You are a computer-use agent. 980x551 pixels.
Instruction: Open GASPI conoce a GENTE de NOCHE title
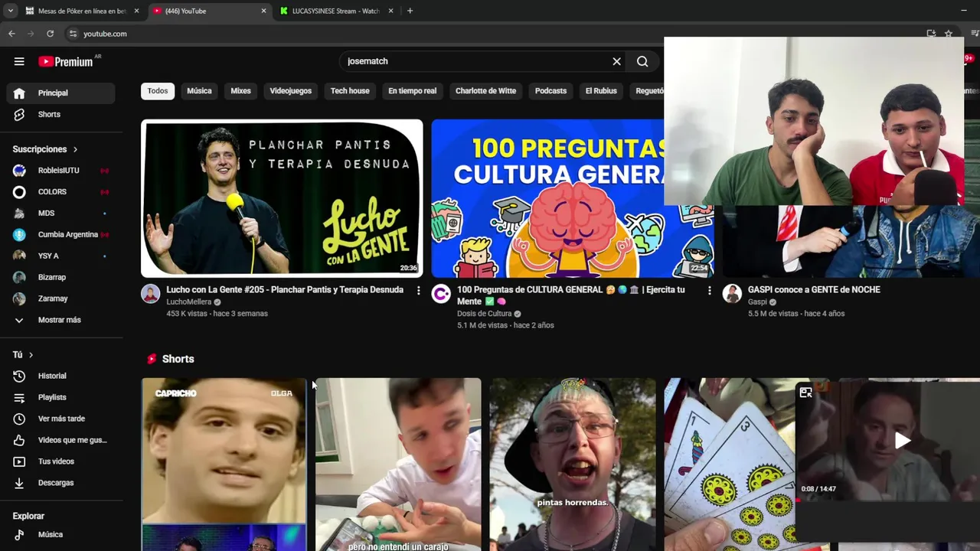tap(814, 290)
